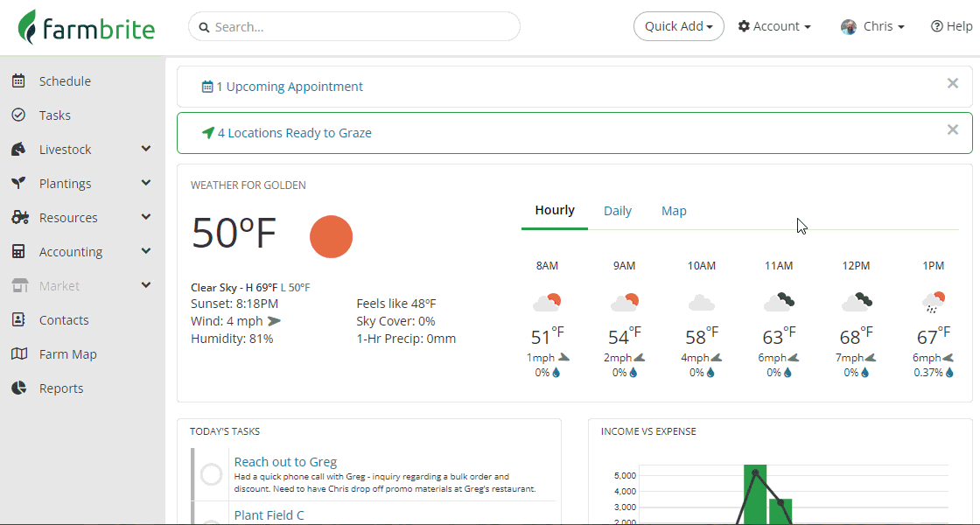Switch to the weather Map tab
Image resolution: width=980 pixels, height=525 pixels.
tap(674, 211)
